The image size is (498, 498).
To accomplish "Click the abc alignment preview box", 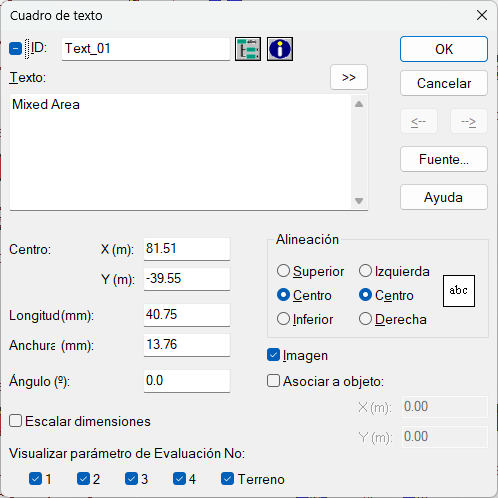I will pos(459,291).
